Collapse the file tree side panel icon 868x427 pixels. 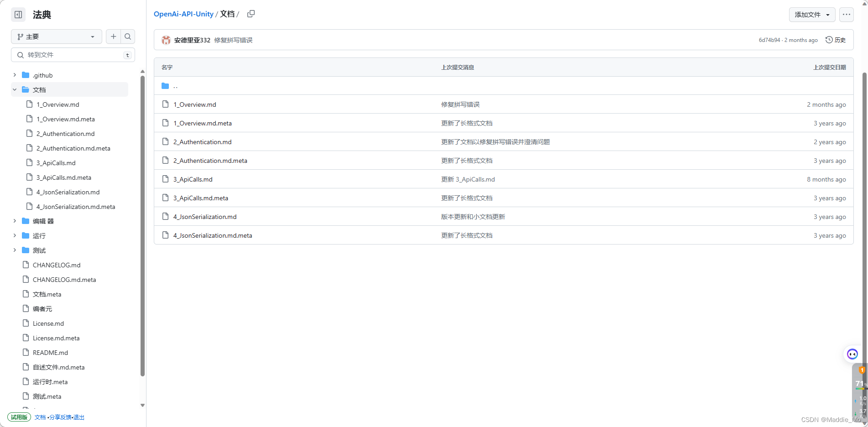tap(18, 15)
